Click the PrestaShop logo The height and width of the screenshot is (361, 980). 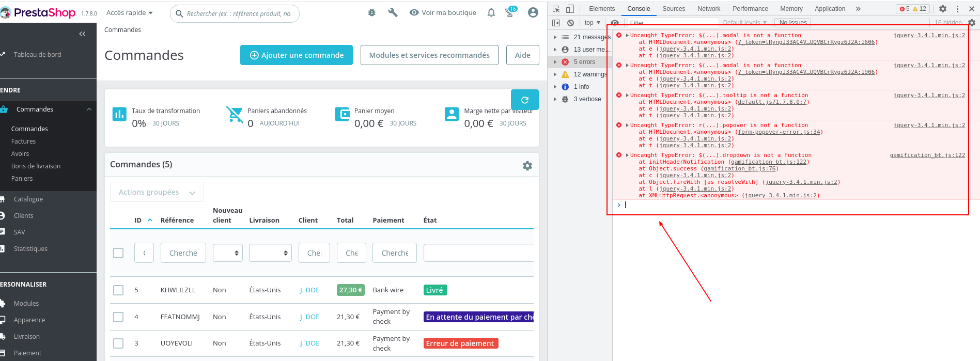[x=38, y=13]
